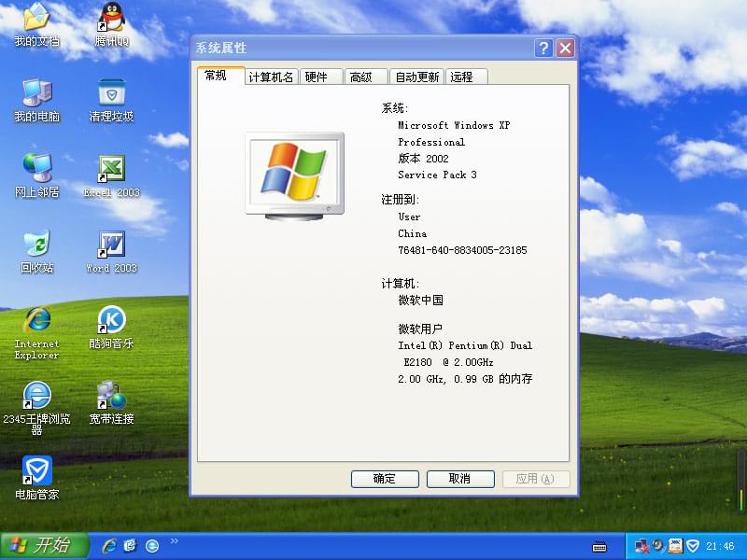Open the 硬件 tab

pyautogui.click(x=317, y=77)
